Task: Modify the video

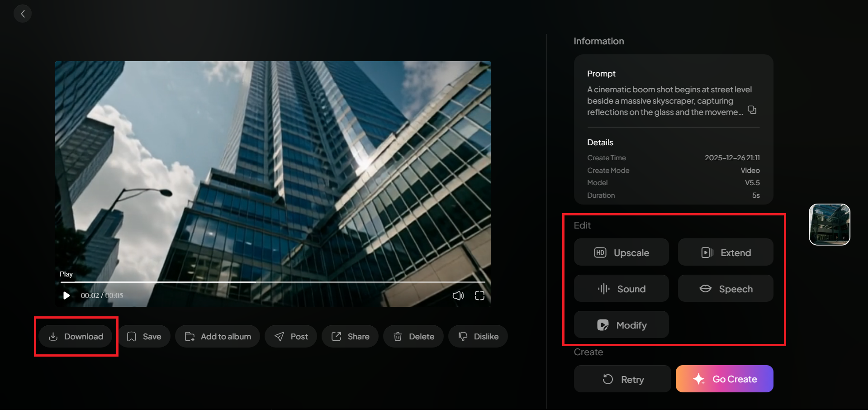Action: point(621,324)
